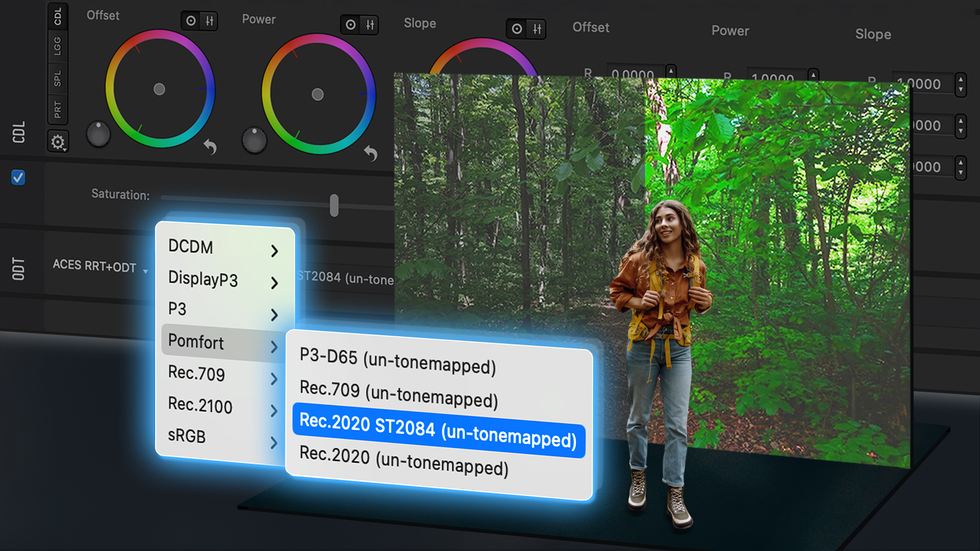
Task: Click the Offset luminance knob
Action: coord(99,134)
